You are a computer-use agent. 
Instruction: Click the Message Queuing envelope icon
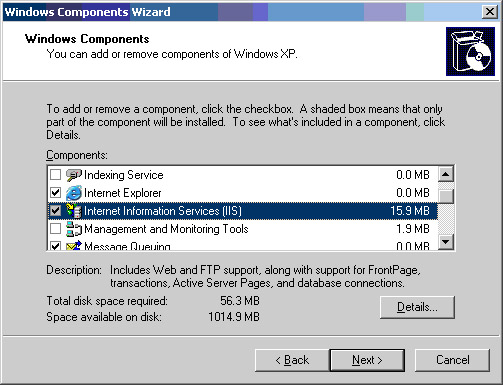74,245
